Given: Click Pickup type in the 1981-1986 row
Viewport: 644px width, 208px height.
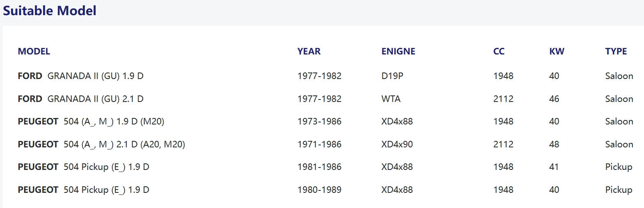Looking at the screenshot, I should click(x=619, y=167).
